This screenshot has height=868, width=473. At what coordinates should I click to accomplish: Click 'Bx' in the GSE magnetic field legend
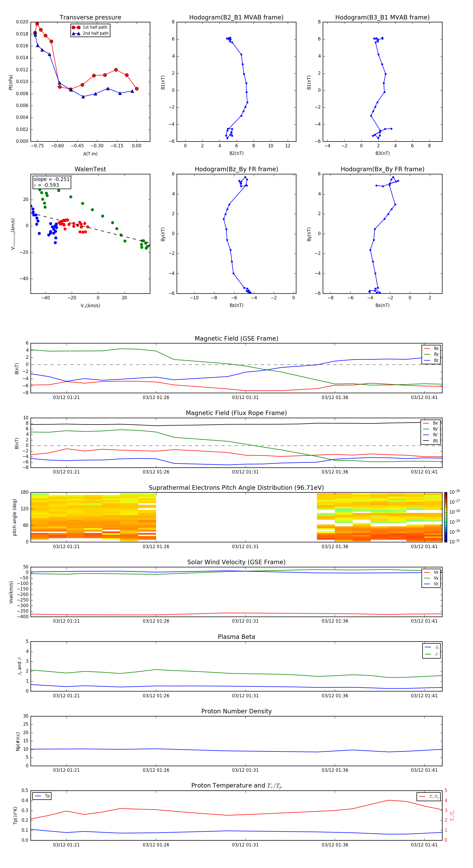(431, 349)
